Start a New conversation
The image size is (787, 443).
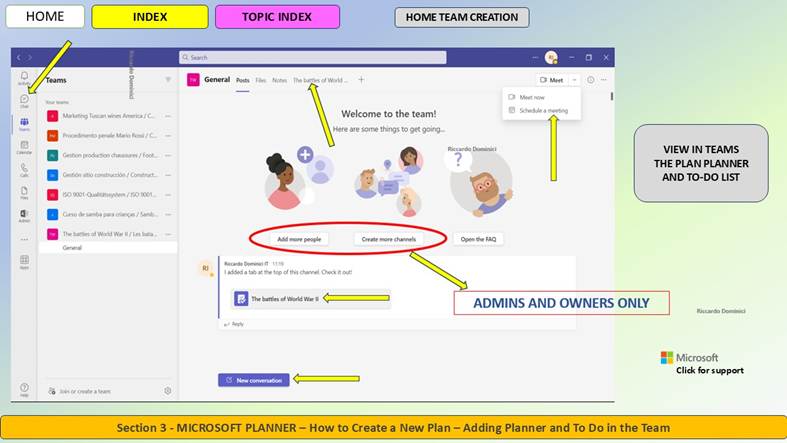pyautogui.click(x=253, y=380)
